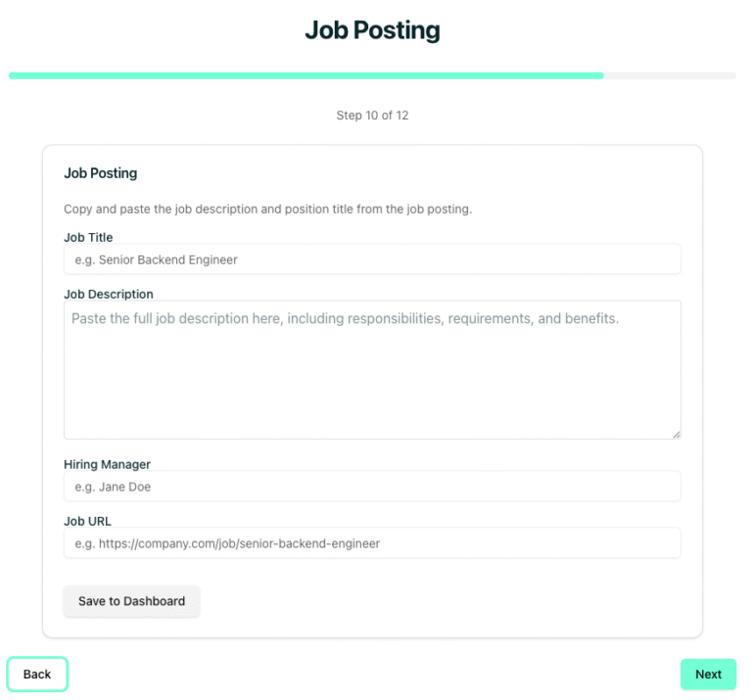Select the Job URL input box
The height and width of the screenshot is (700, 752).
(372, 543)
